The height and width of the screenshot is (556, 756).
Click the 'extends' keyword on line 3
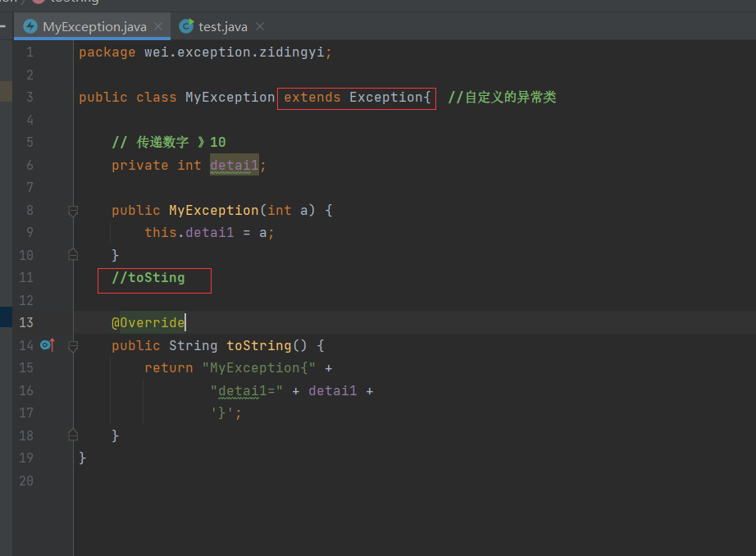click(x=312, y=98)
